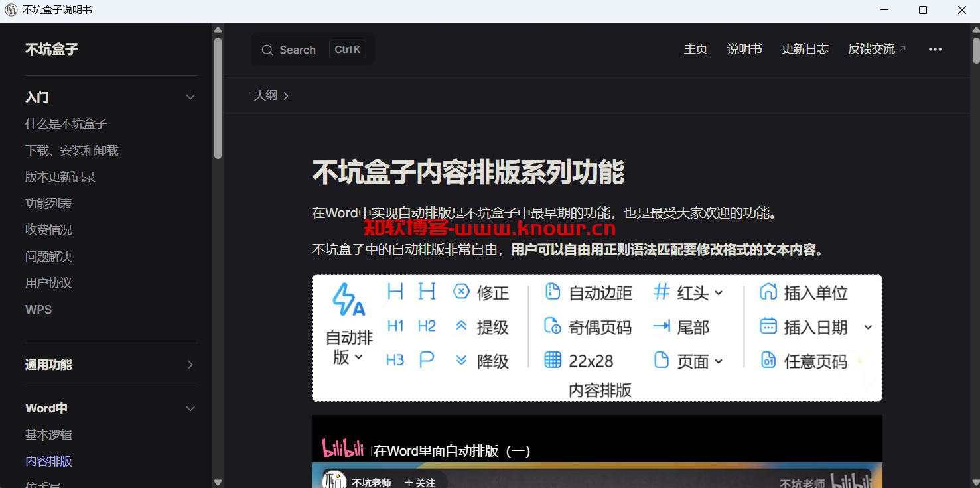Open 说明书 in top navigation
The image size is (980, 488).
744,49
